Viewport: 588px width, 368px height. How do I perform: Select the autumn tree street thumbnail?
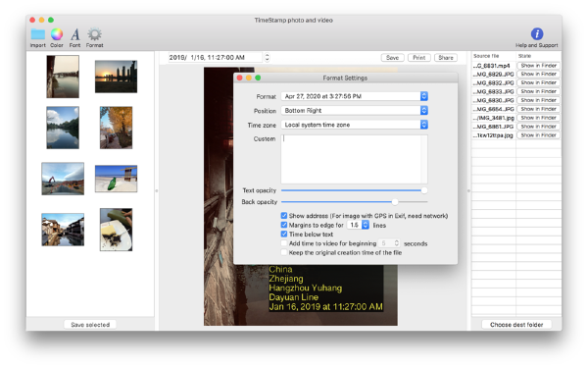[116, 128]
